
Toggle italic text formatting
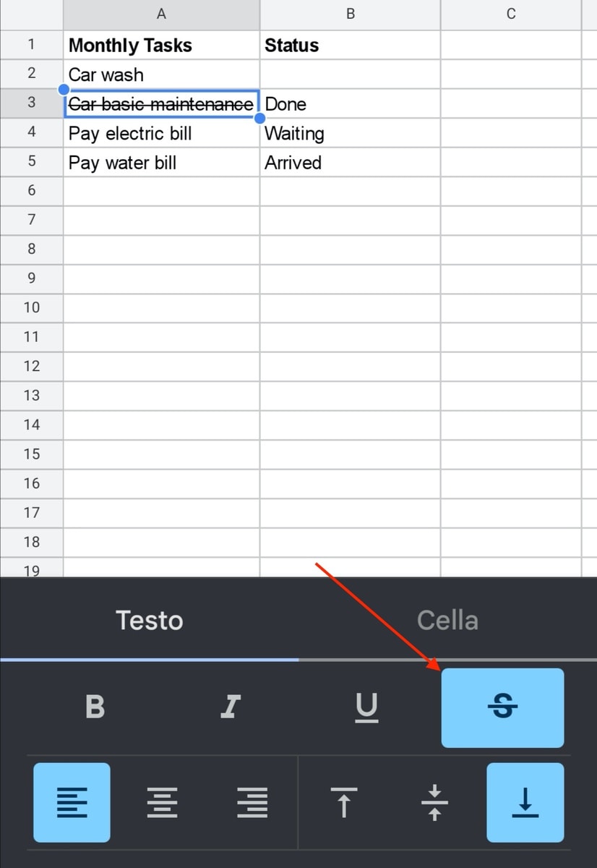tap(231, 707)
